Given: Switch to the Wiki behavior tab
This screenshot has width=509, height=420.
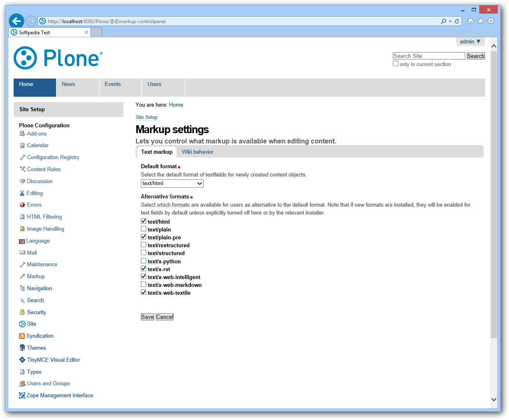Looking at the screenshot, I should click(197, 152).
